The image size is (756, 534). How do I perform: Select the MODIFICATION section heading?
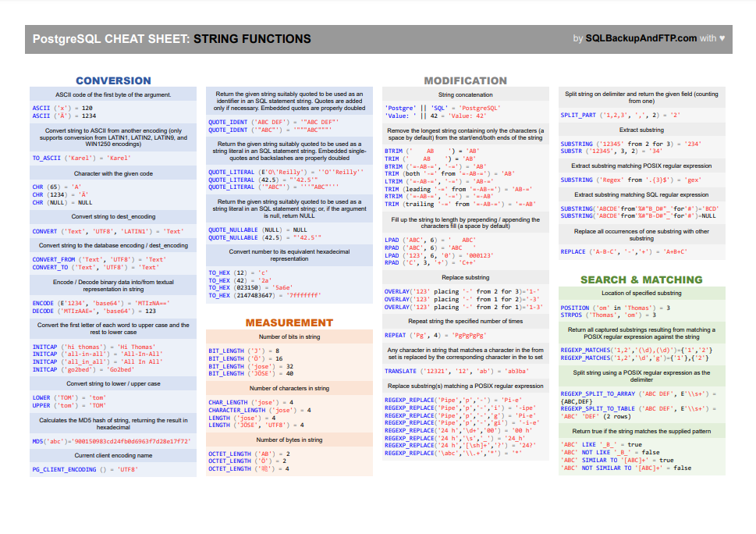point(465,80)
